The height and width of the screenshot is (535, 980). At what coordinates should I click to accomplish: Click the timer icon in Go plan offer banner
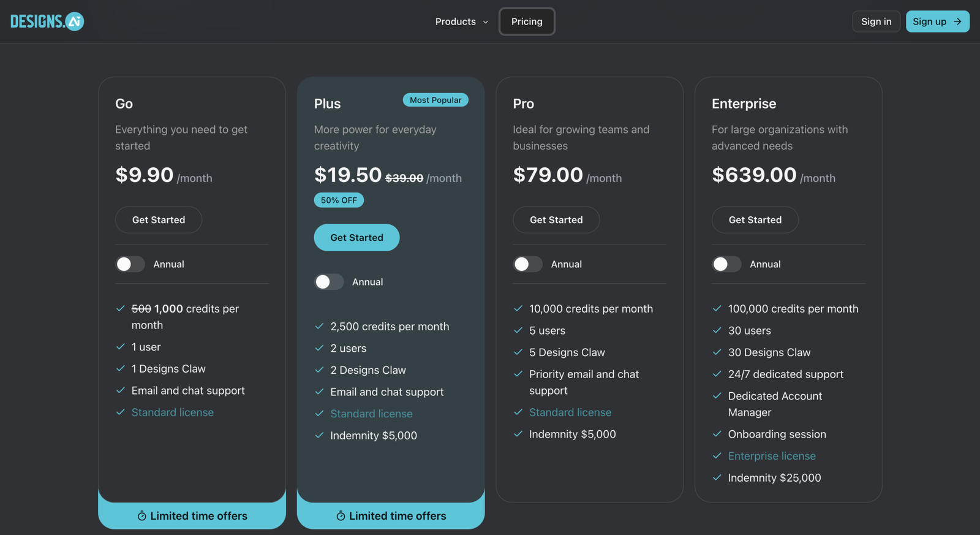pos(142,516)
